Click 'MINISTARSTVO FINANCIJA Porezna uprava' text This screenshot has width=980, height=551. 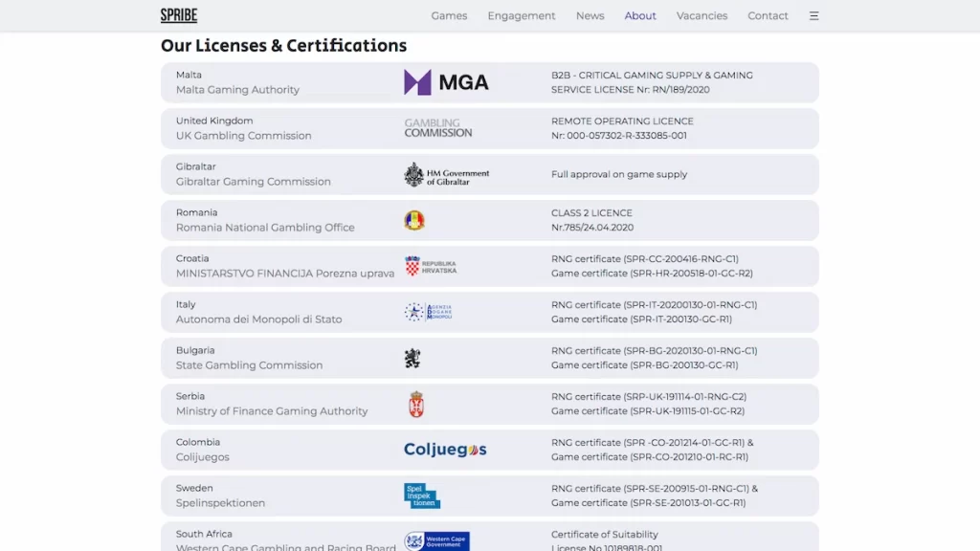pyautogui.click(x=285, y=274)
